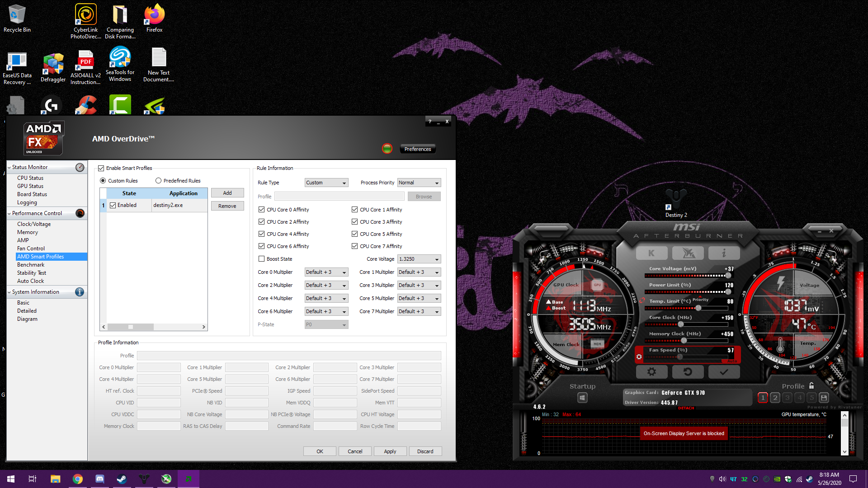This screenshot has height=488, width=868.
Task: Open Google Chrome from the taskbar
Action: pyautogui.click(x=78, y=479)
